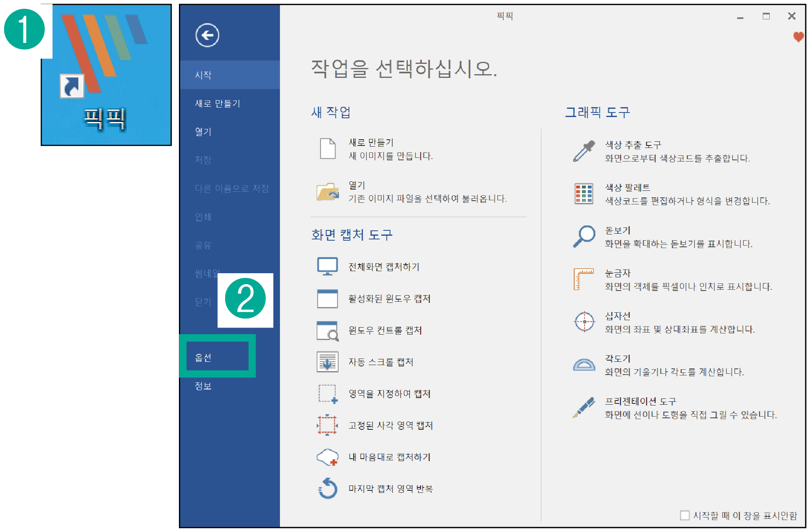This screenshot has height=532, width=811.
Task: Click the red heart icon
Action: (x=799, y=37)
